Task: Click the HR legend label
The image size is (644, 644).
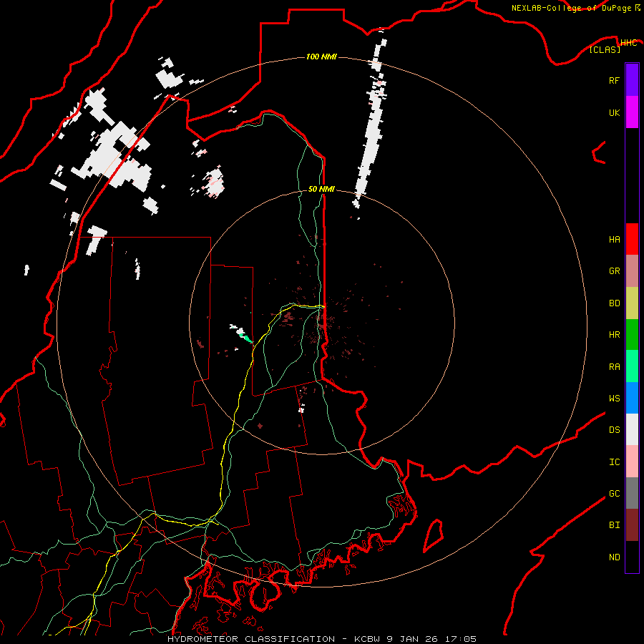Action: click(x=614, y=335)
